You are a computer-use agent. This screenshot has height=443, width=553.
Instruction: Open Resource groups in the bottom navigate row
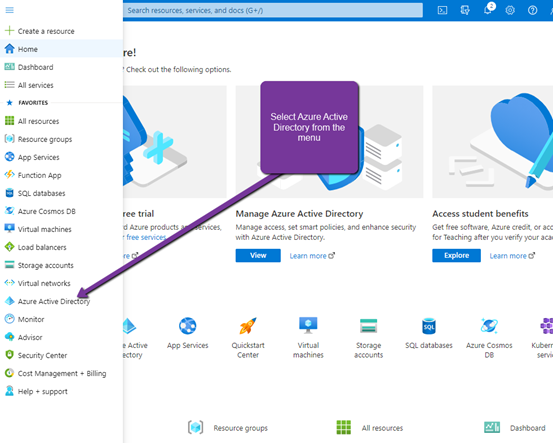[228, 427]
